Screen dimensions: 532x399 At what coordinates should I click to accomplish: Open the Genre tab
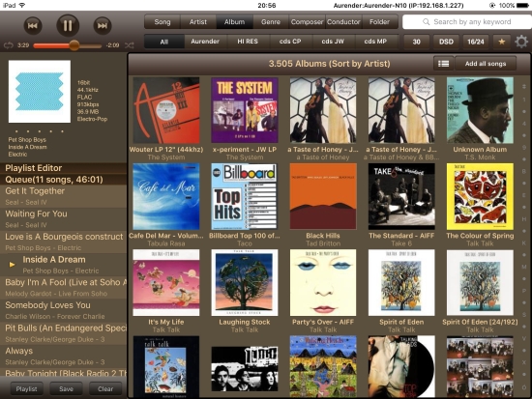tap(271, 22)
